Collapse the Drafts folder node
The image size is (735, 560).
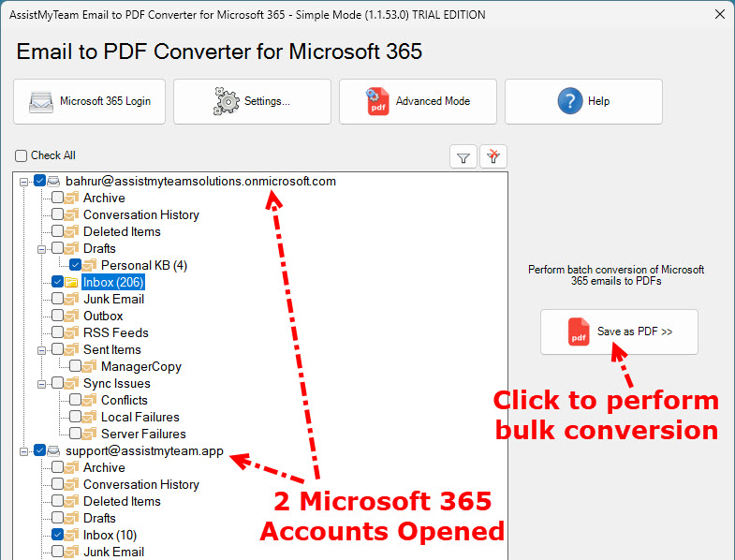(x=41, y=249)
